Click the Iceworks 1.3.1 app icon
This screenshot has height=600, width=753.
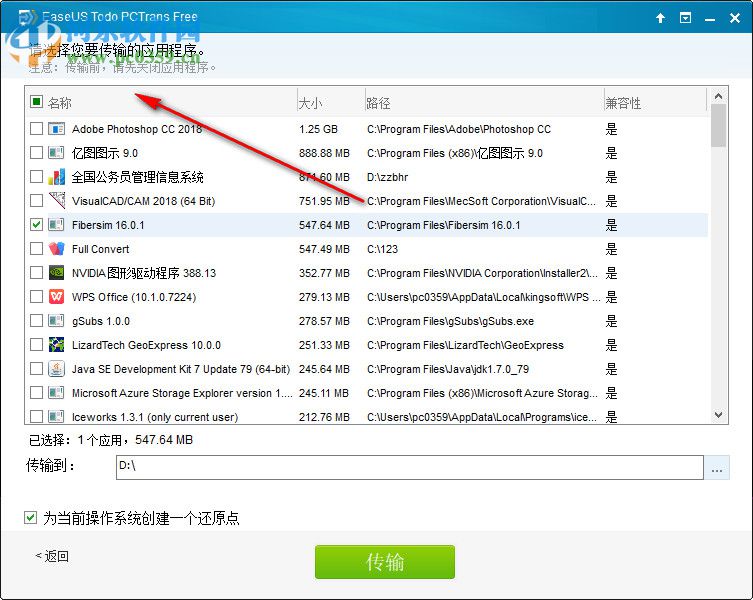pos(56,416)
